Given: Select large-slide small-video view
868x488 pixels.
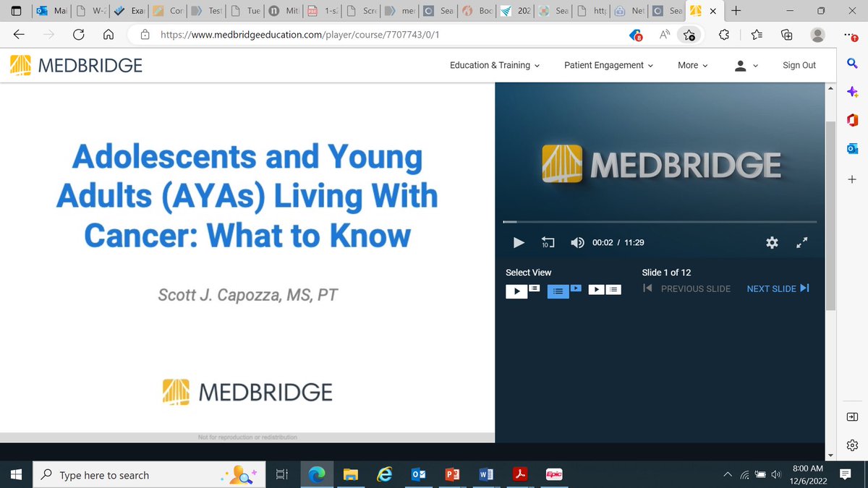Looking at the screenshot, I should (x=563, y=291).
